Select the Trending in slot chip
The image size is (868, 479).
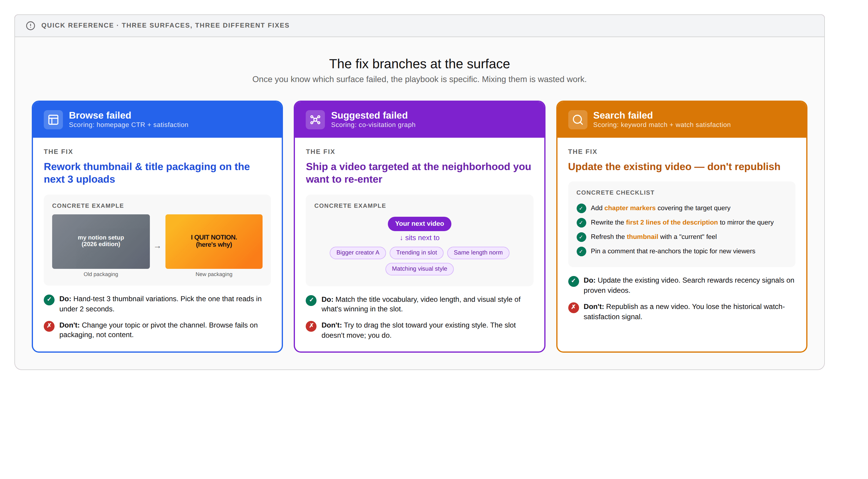point(416,253)
